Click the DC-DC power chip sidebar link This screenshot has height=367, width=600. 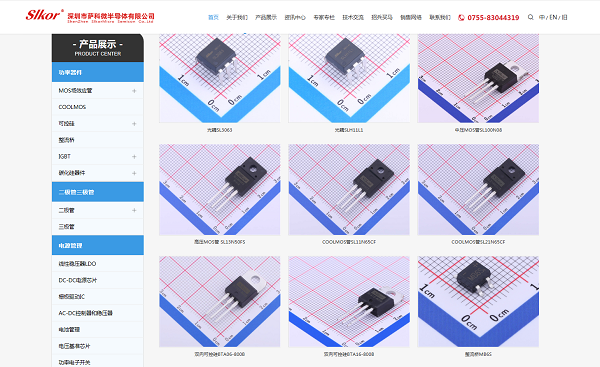click(x=78, y=280)
